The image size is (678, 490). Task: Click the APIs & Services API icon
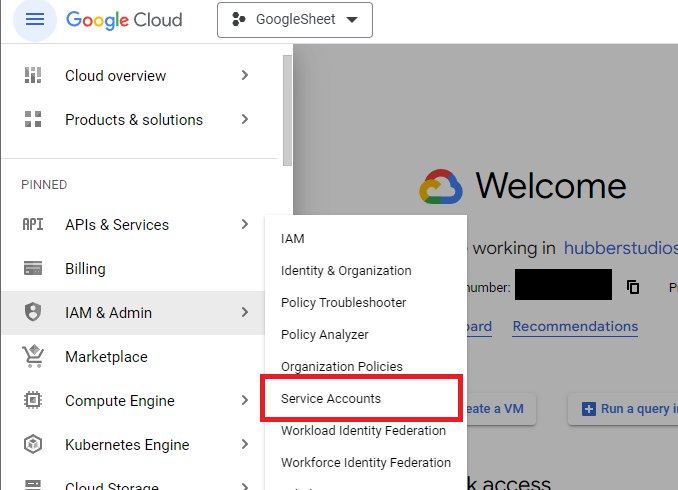(x=33, y=224)
